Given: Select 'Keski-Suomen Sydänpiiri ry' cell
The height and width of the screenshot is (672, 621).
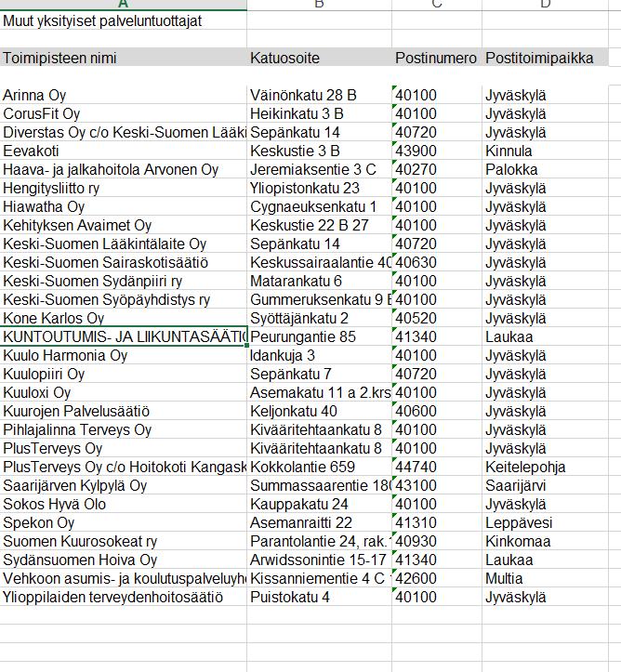Looking at the screenshot, I should [x=124, y=281].
